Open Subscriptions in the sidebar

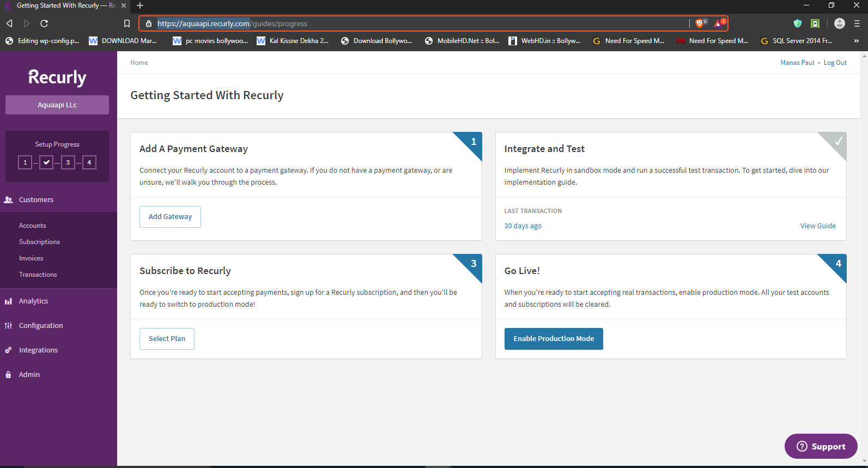39,242
